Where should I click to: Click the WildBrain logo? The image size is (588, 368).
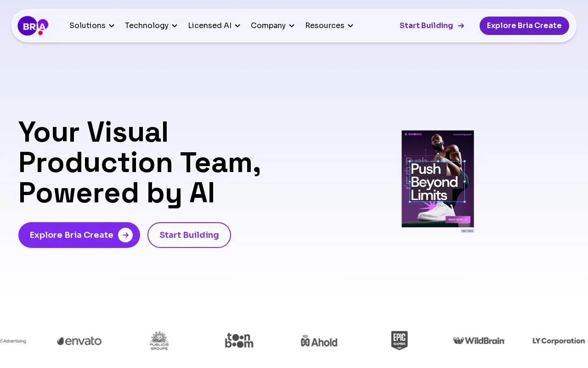[479, 341]
